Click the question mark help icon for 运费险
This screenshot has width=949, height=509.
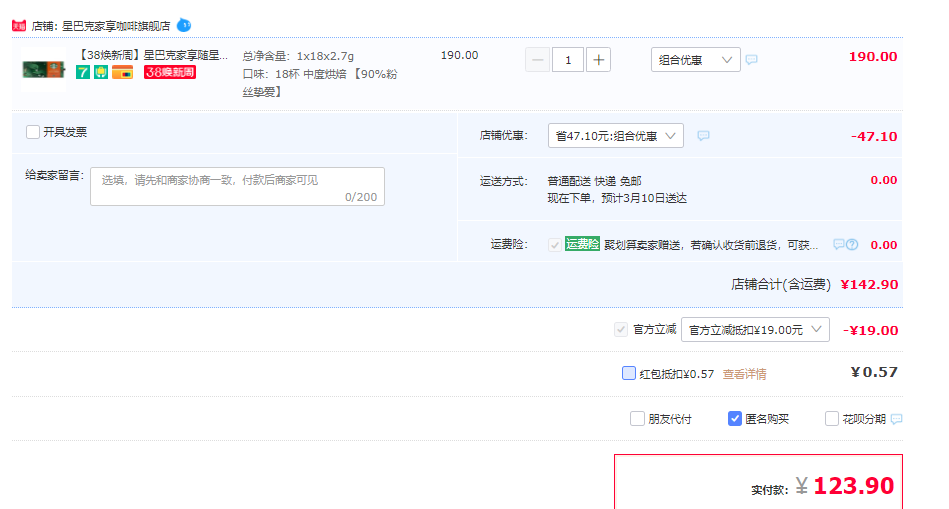tap(852, 245)
